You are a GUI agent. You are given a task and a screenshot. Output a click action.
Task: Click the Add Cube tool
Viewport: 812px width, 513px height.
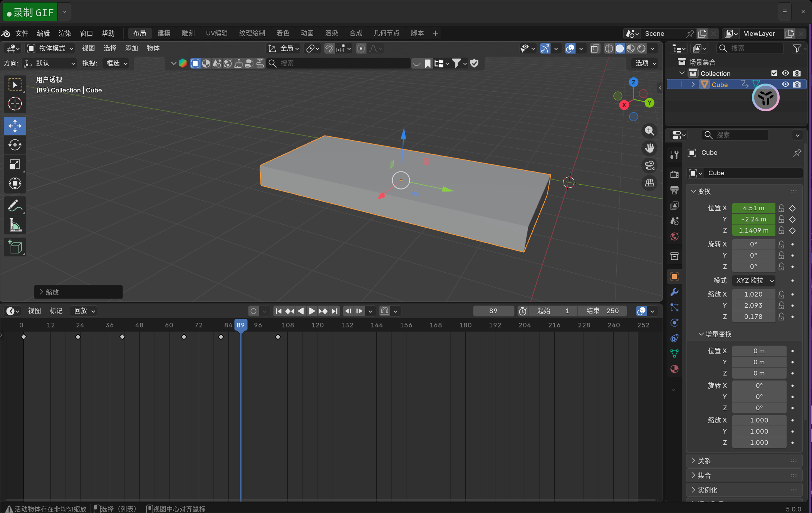click(x=15, y=247)
